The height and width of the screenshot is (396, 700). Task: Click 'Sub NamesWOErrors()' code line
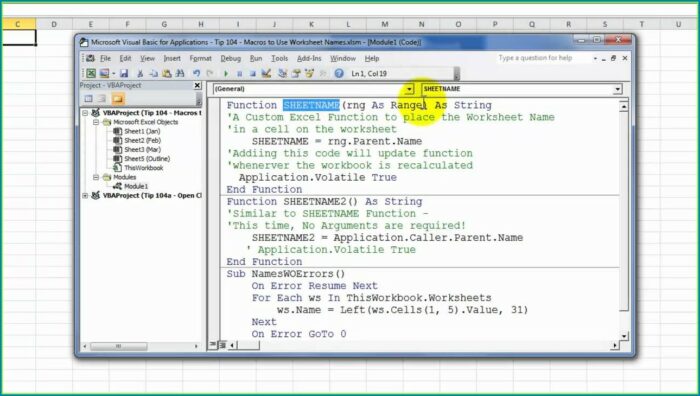click(x=286, y=274)
